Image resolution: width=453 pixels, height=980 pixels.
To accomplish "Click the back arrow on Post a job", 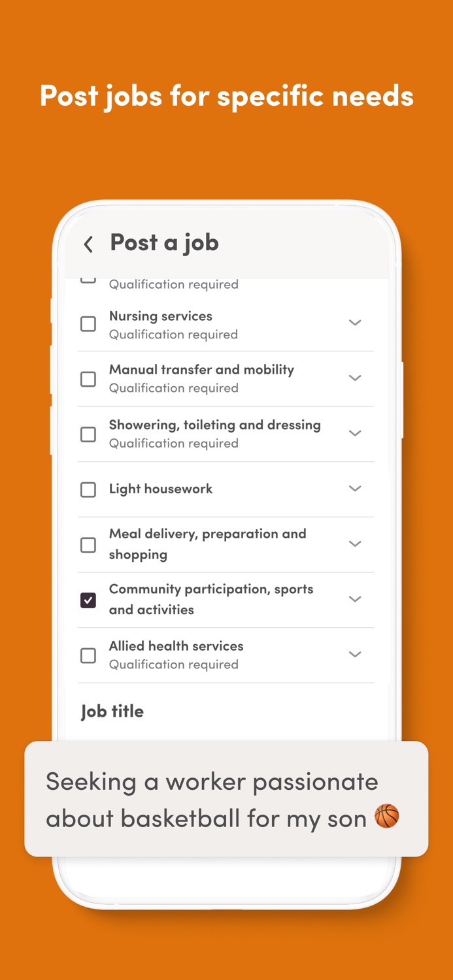I will 88,244.
